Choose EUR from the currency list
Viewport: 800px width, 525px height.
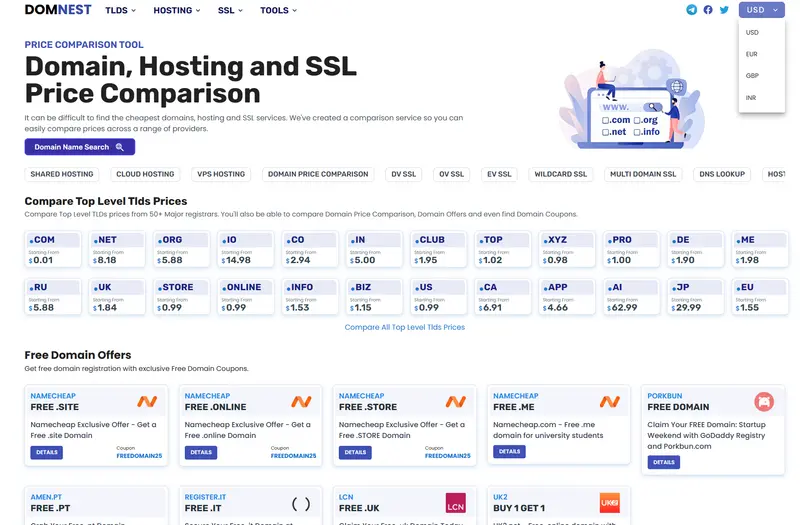[x=752, y=54]
